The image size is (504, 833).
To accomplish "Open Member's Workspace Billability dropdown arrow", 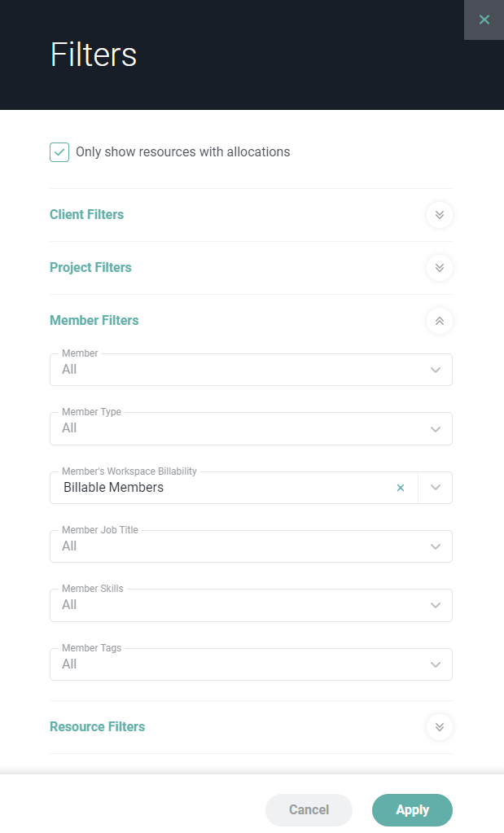I will (x=436, y=488).
